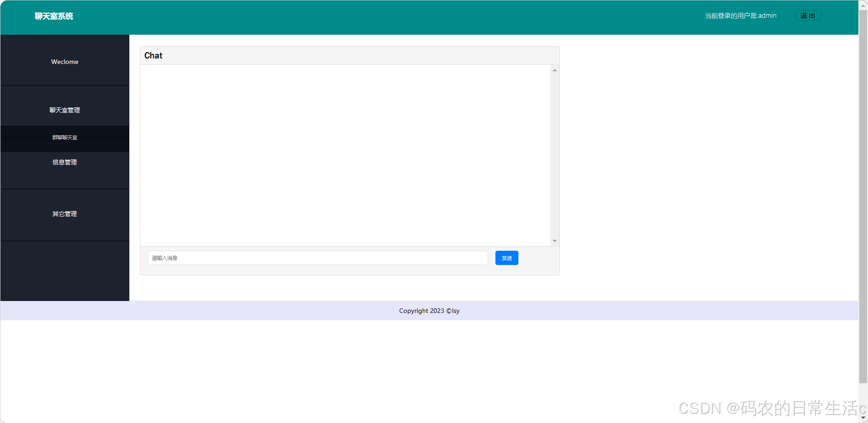Send a message with the 发送 button
The image size is (868, 423).
point(506,258)
